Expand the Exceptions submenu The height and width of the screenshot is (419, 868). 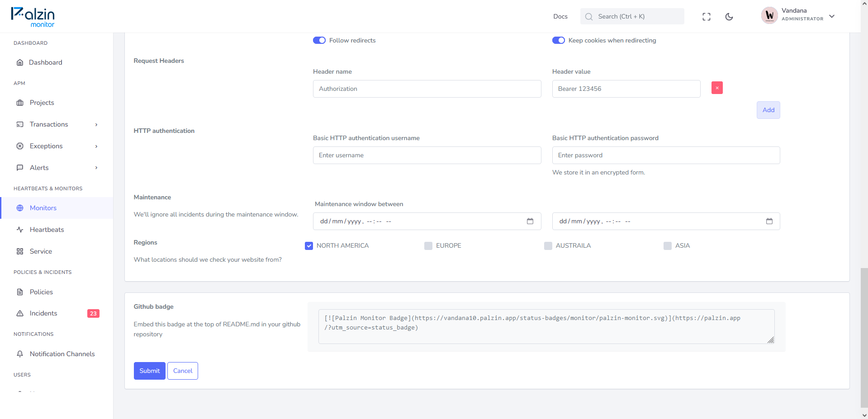(96, 146)
